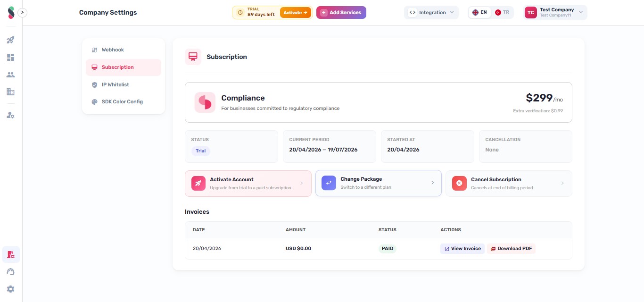Click the app logo in sidebar
The height and width of the screenshot is (302, 644).
(x=11, y=13)
